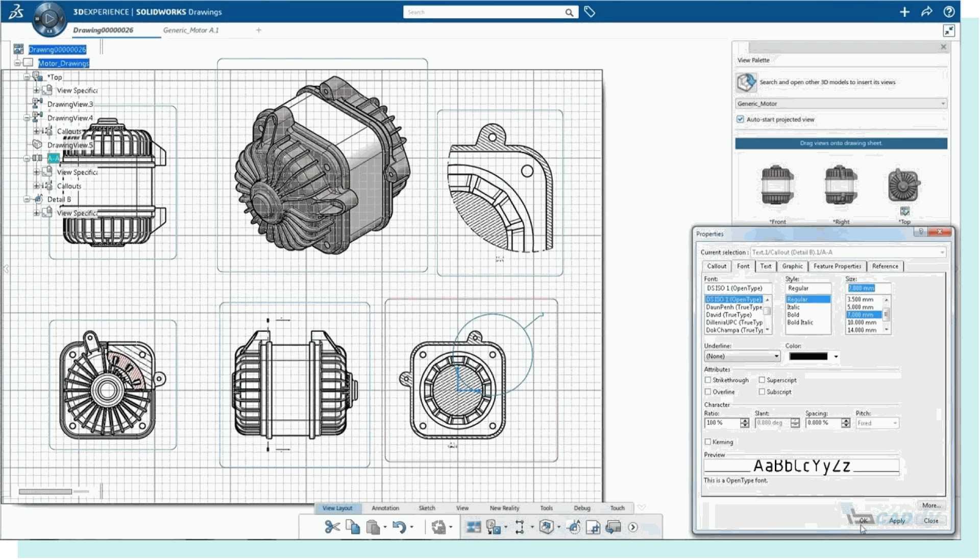
Task: Collapse the DrawingView.4 tree node
Action: tap(28, 117)
